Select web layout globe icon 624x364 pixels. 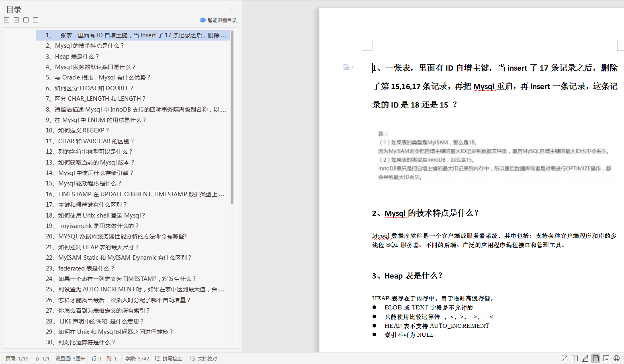coord(616,358)
